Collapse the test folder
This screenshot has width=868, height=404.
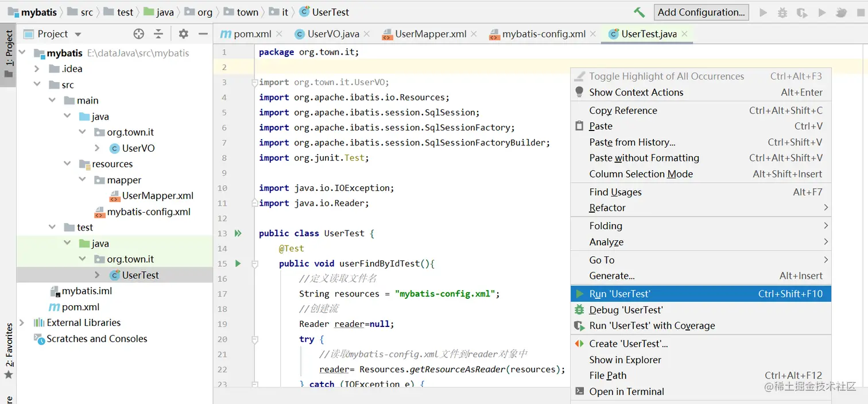tap(52, 228)
